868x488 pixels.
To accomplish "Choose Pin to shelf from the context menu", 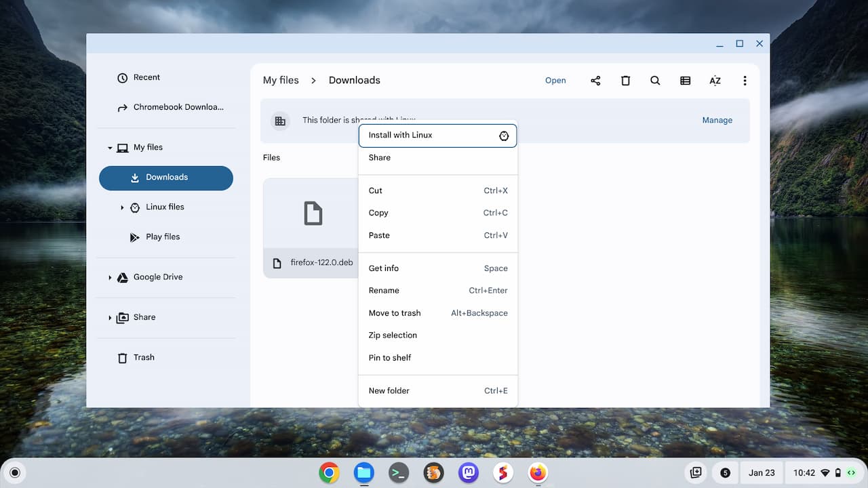I will coord(437,357).
